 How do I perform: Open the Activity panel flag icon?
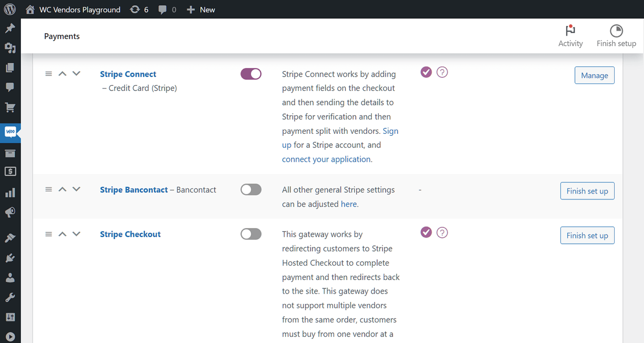pos(570,31)
